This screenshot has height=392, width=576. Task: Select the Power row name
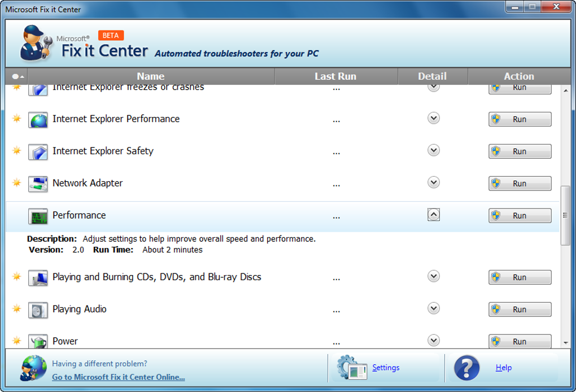[65, 341]
